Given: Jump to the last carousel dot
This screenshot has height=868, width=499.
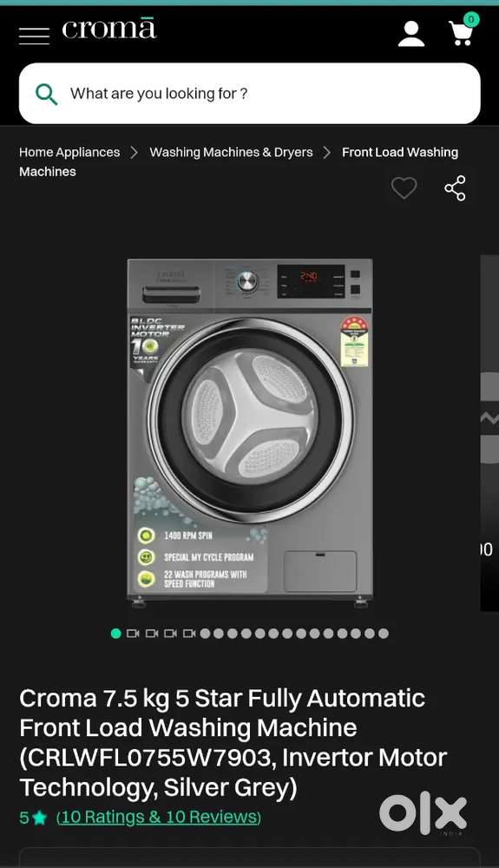Looking at the screenshot, I should (x=384, y=634).
